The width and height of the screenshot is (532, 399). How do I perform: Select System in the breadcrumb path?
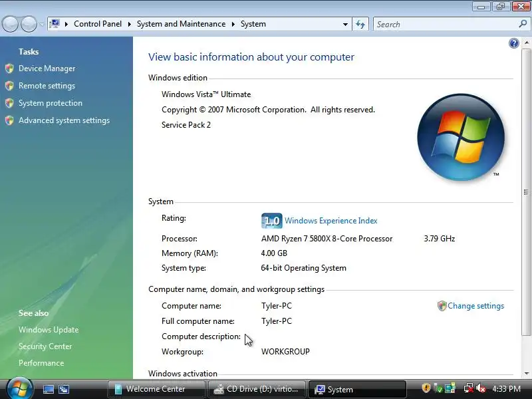tap(253, 24)
